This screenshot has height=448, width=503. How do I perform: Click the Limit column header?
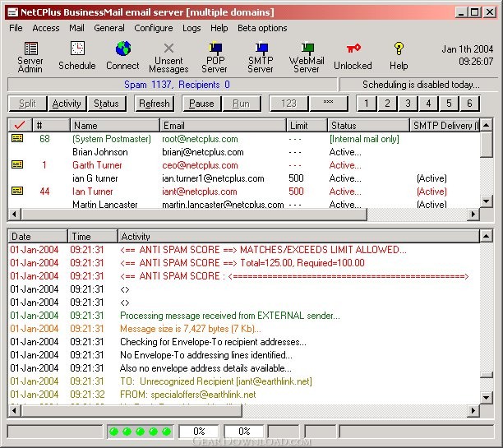pos(307,125)
